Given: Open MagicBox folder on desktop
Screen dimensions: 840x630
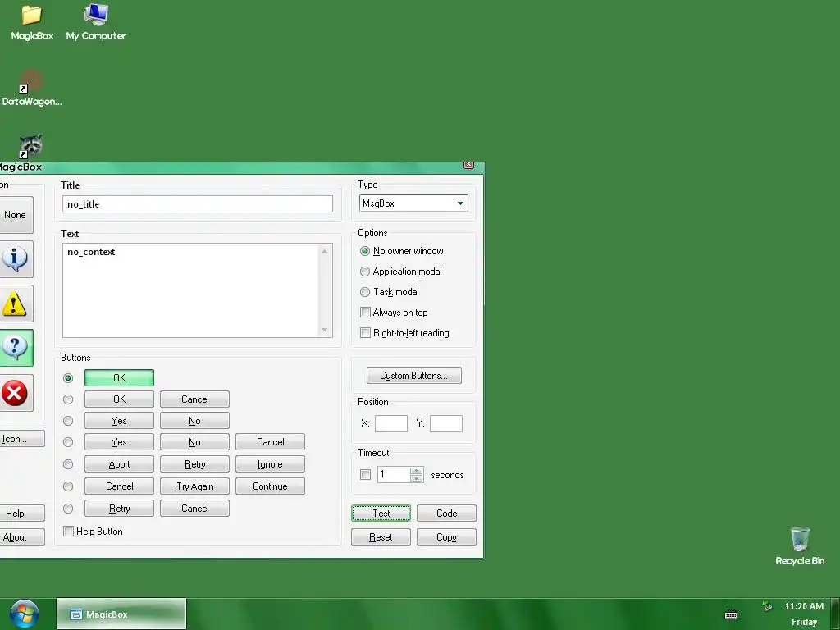Looking at the screenshot, I should [32, 22].
